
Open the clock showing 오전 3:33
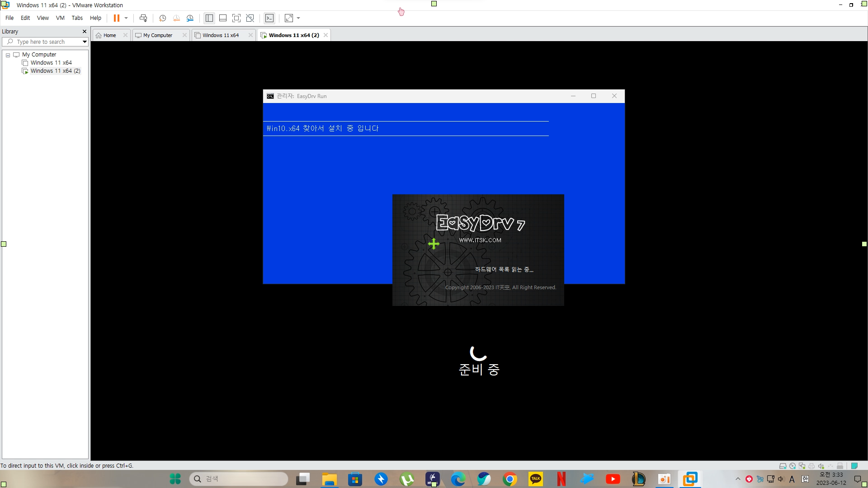point(831,479)
